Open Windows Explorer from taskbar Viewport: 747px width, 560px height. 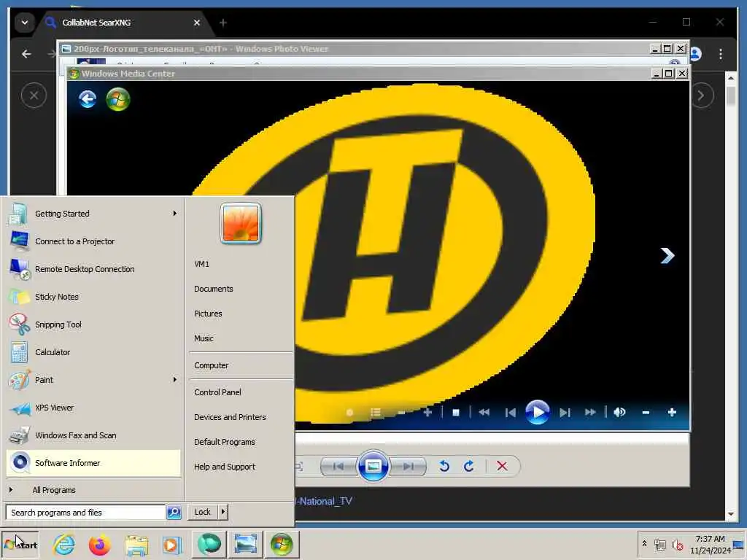[136, 545]
